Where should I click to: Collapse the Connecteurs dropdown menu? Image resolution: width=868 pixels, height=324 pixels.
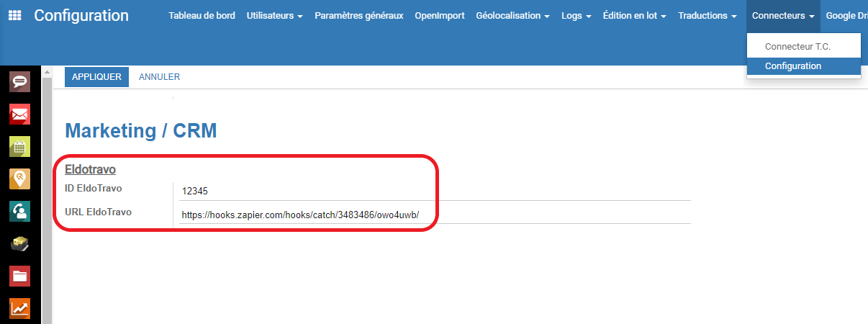(783, 15)
